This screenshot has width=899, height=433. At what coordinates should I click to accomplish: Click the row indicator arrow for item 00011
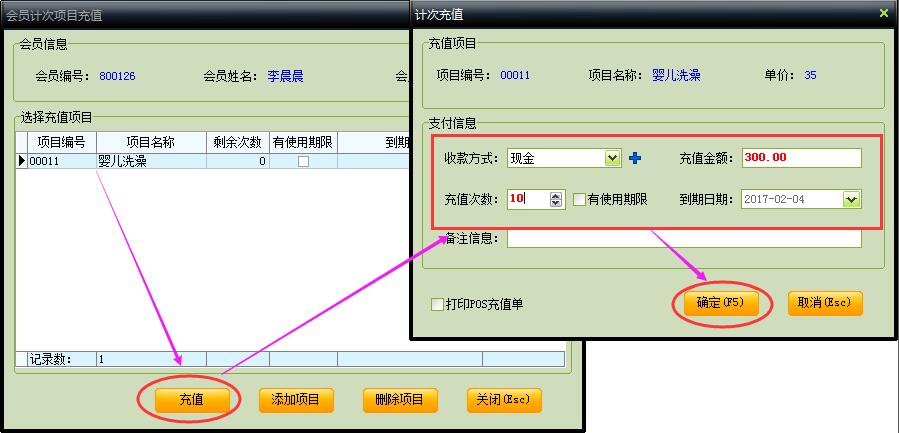(x=22, y=161)
